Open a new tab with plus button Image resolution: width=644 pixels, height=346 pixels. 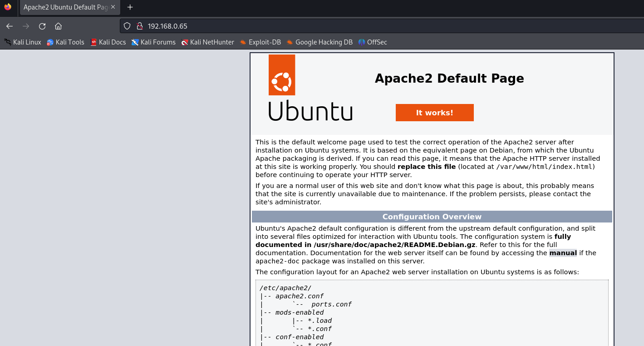click(130, 7)
